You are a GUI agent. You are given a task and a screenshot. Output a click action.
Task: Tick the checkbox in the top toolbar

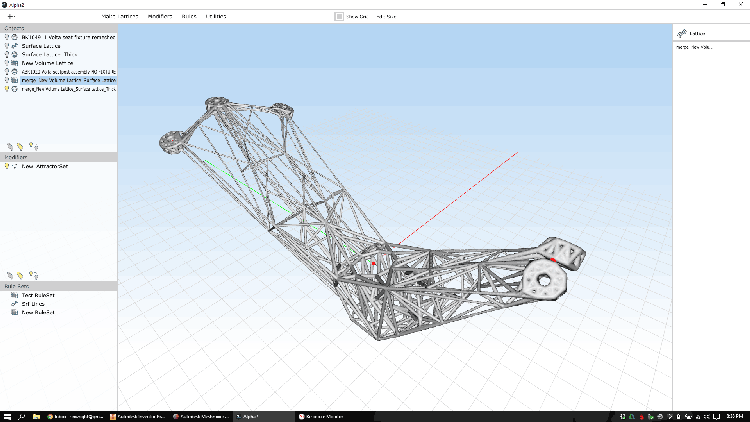[x=339, y=16]
